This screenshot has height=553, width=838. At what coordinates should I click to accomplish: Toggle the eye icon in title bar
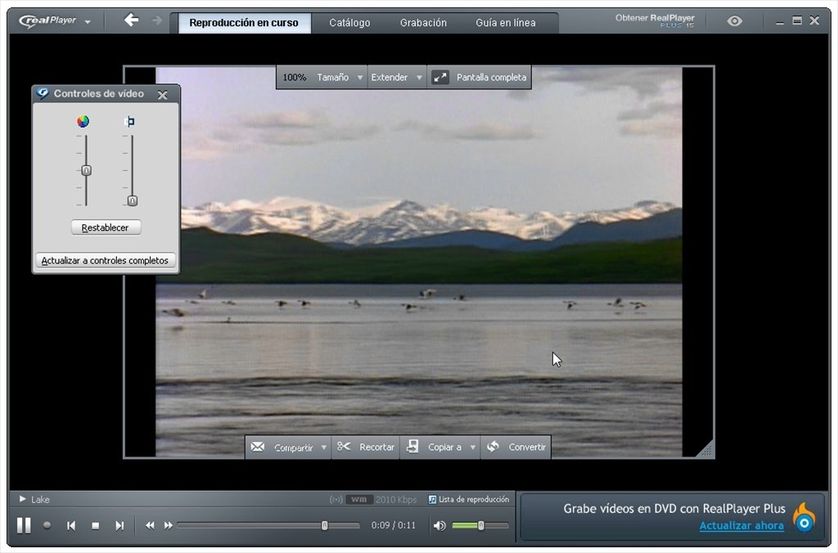coord(734,21)
